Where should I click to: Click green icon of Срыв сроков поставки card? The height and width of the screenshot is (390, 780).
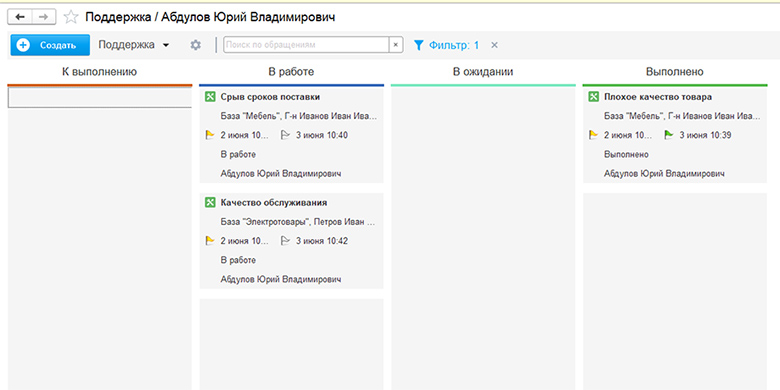[209, 97]
